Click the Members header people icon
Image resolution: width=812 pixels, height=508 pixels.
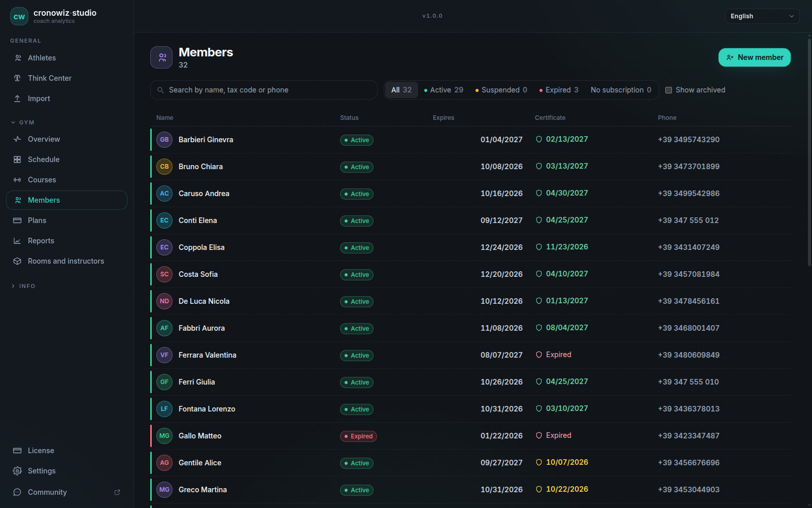point(161,57)
